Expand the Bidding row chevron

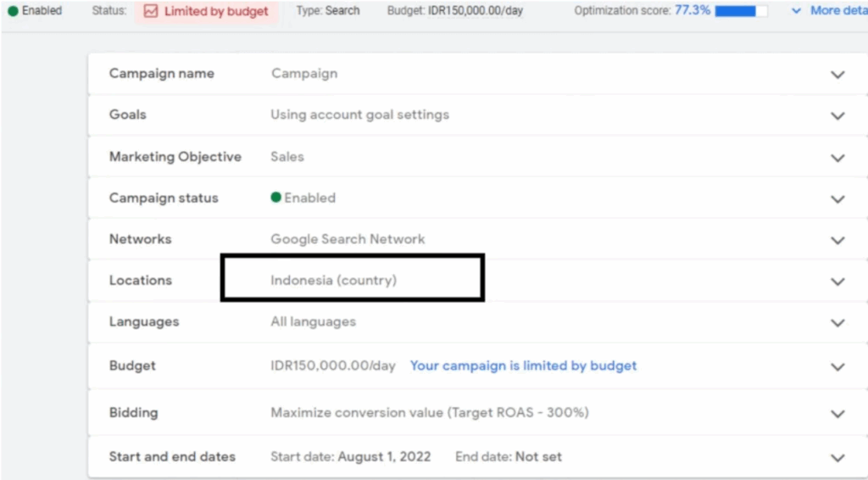click(837, 414)
